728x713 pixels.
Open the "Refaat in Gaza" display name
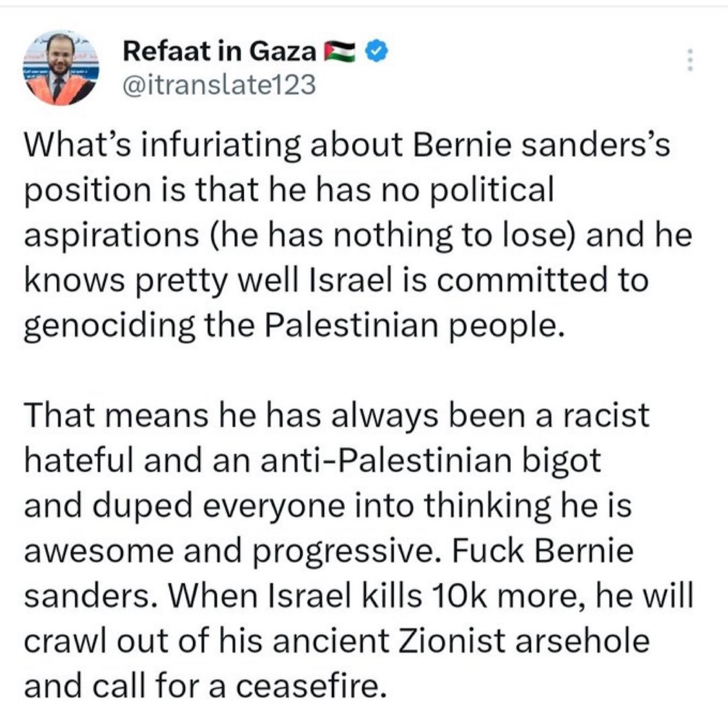pyautogui.click(x=219, y=51)
